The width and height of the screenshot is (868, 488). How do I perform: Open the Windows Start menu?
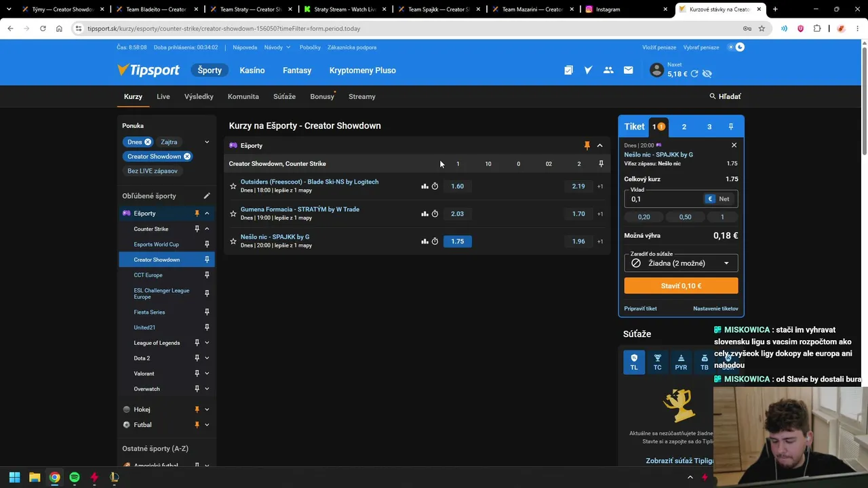(x=14, y=477)
